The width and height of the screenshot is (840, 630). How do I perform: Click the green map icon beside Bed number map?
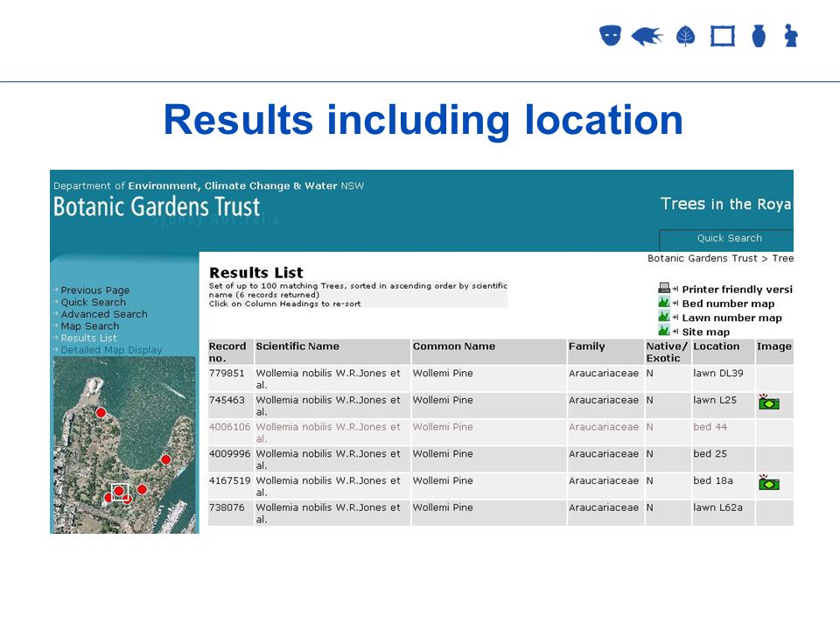(x=664, y=303)
